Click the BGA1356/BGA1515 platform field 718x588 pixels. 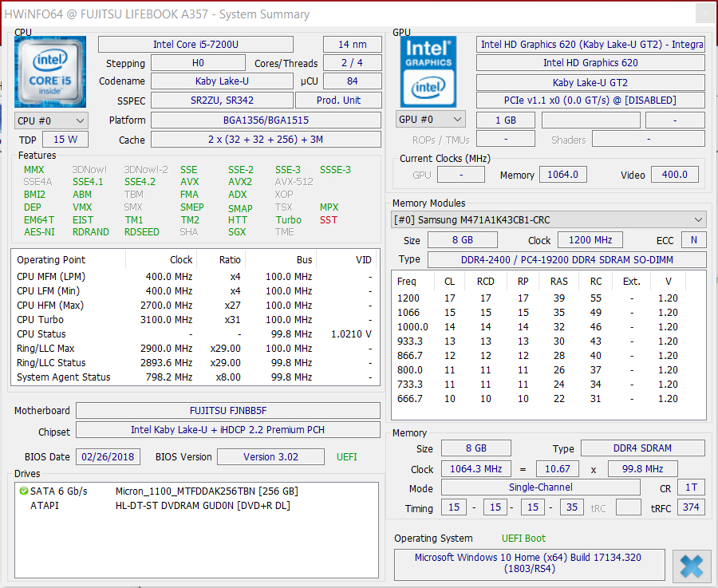click(x=266, y=120)
